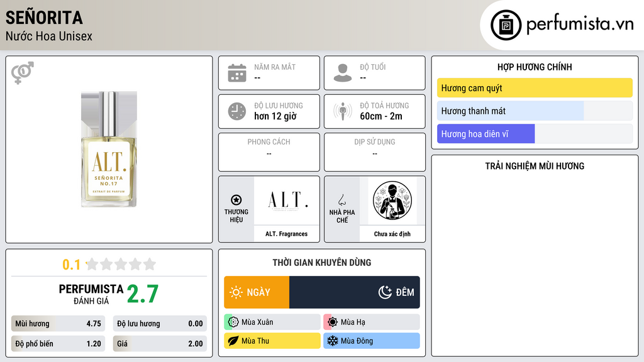Open the Chưa xác định perfumer link

click(x=392, y=234)
